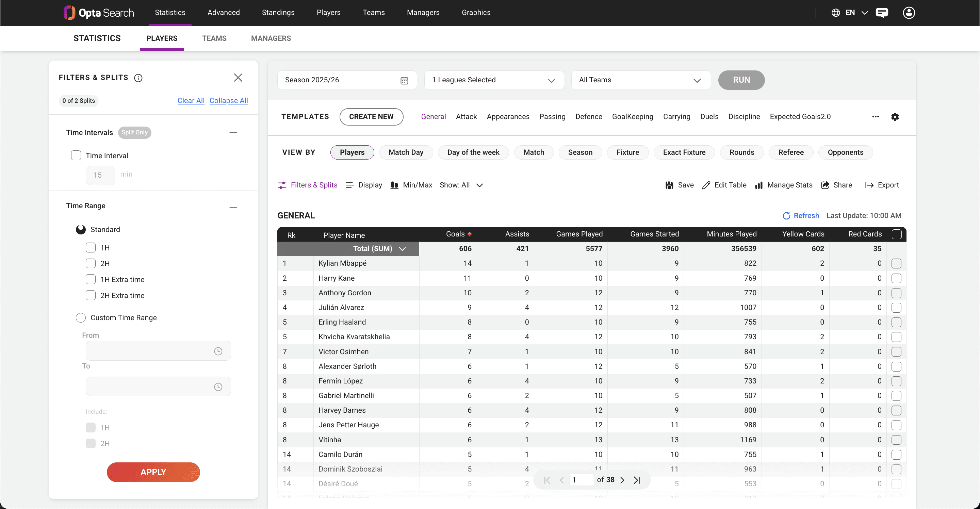
Task: Check the 1H Extra time option
Action: 91,279
